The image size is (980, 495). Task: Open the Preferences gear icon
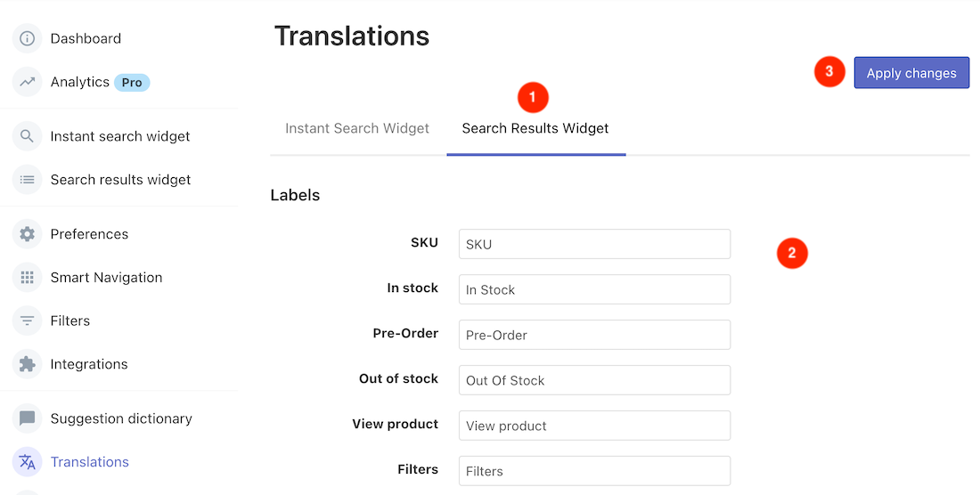[x=28, y=234]
